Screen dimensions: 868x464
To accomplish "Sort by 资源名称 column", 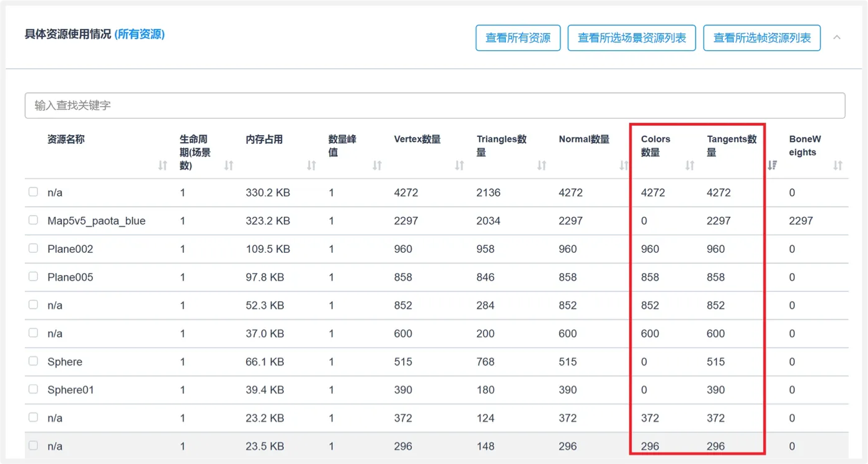I will pyautogui.click(x=163, y=165).
